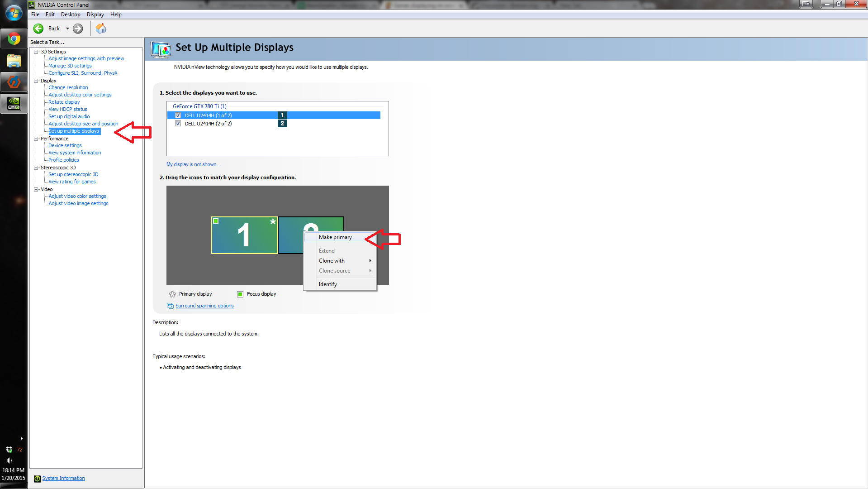This screenshot has width=868, height=489.
Task: Open Adjust desktop color settings
Action: coord(80,95)
